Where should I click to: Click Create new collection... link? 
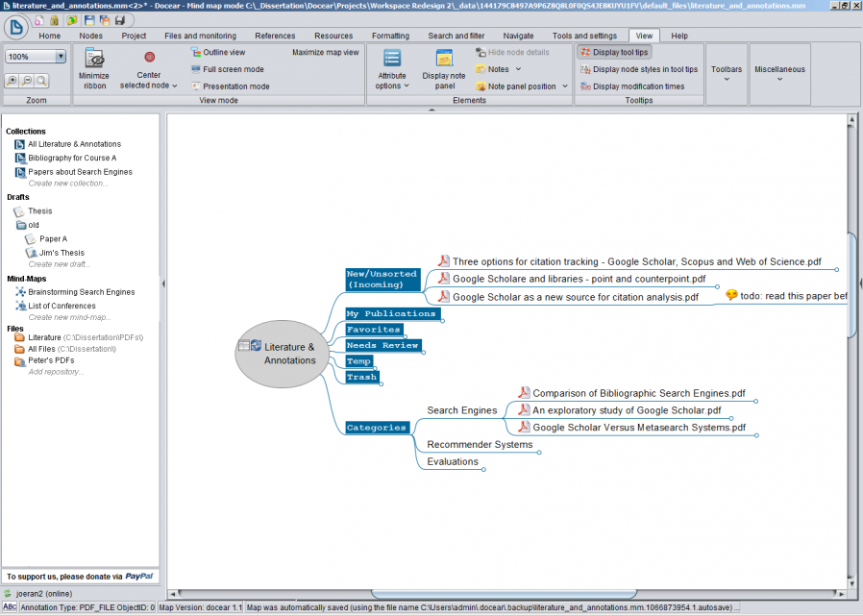(68, 184)
